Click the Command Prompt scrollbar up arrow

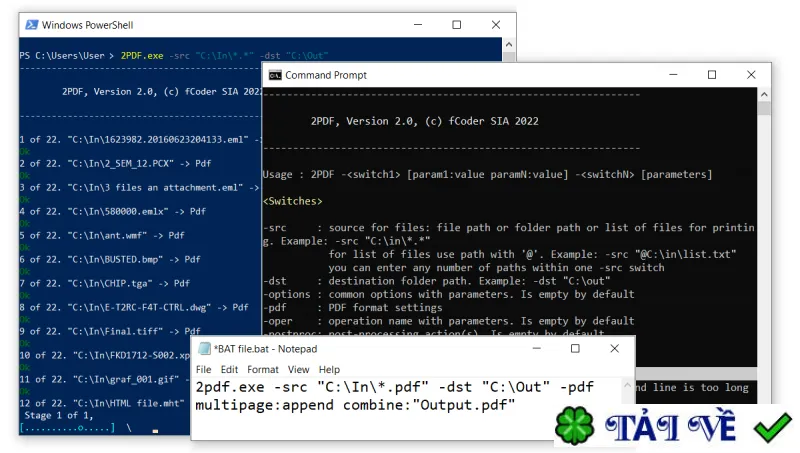click(764, 94)
